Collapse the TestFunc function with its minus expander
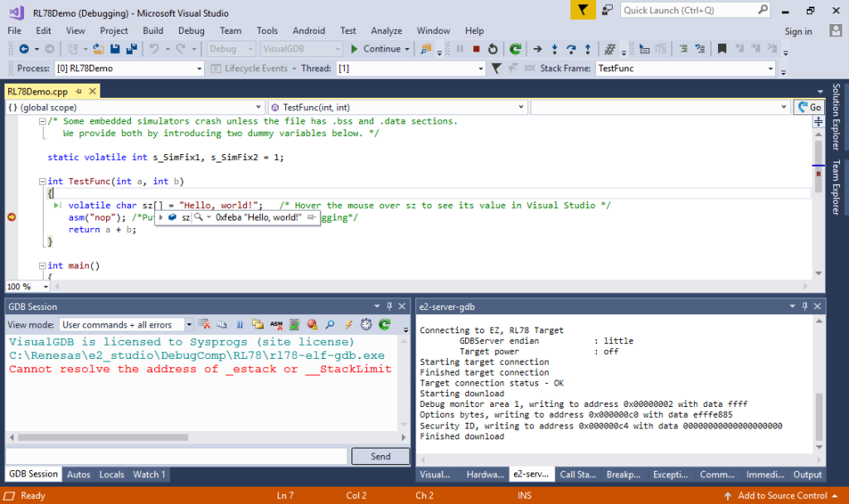This screenshot has height=504, width=849. point(41,181)
